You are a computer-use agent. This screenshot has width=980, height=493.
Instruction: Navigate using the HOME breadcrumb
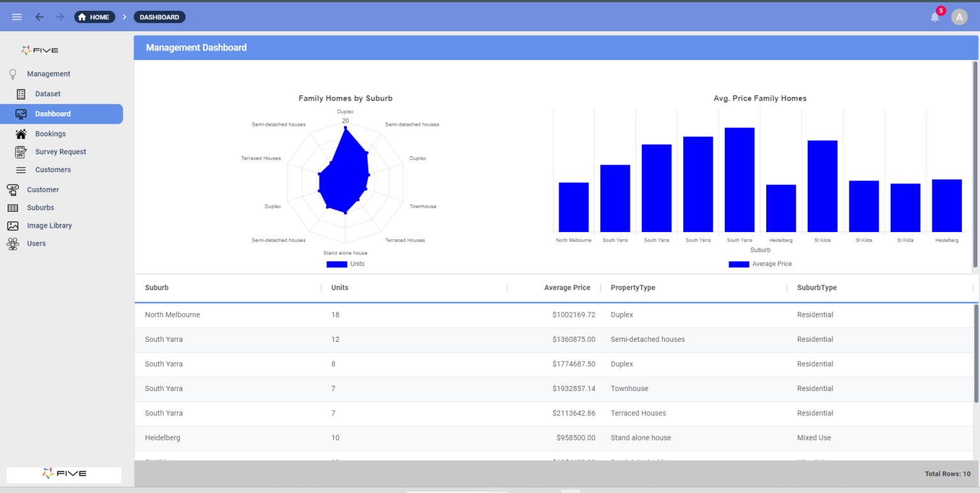click(94, 17)
